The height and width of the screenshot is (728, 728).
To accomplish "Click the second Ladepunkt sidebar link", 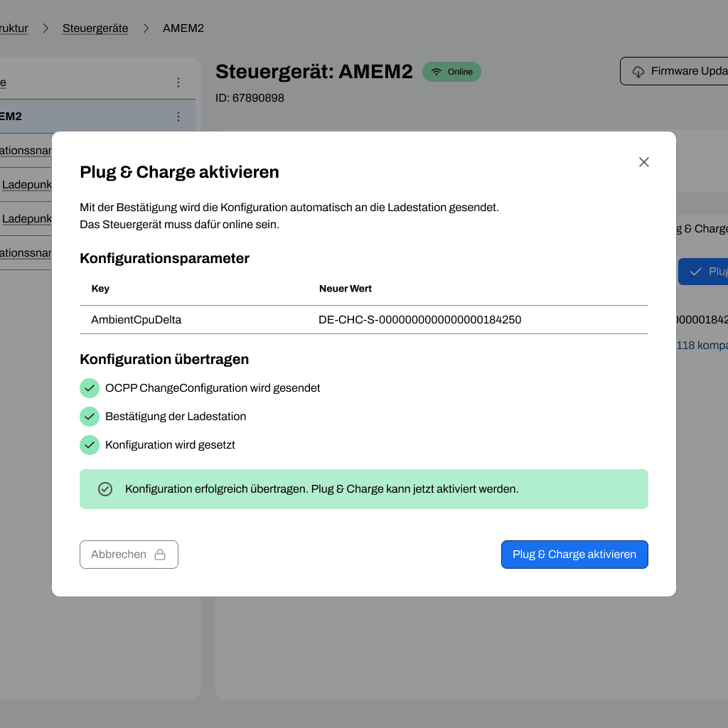I will coord(26,219).
